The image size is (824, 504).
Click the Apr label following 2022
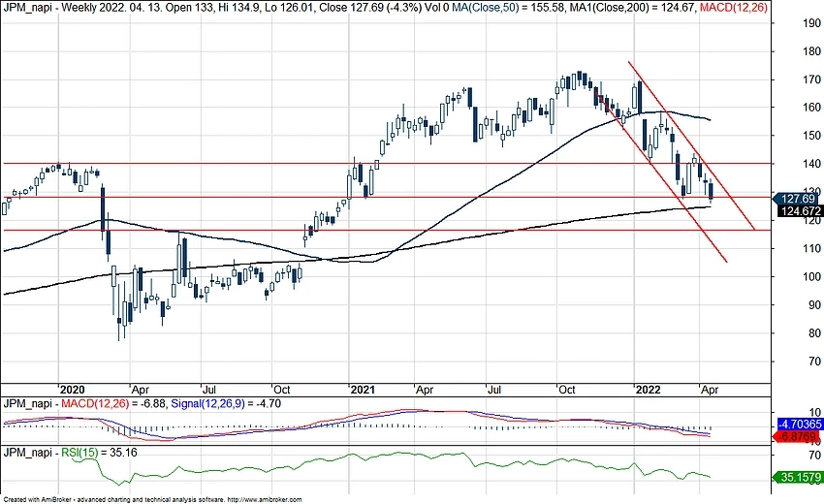pyautogui.click(x=710, y=390)
